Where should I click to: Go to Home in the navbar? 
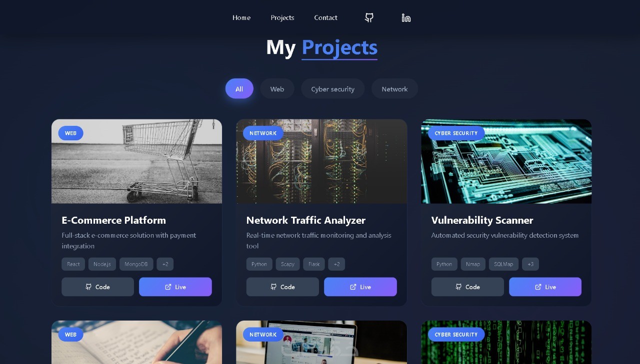pyautogui.click(x=241, y=17)
